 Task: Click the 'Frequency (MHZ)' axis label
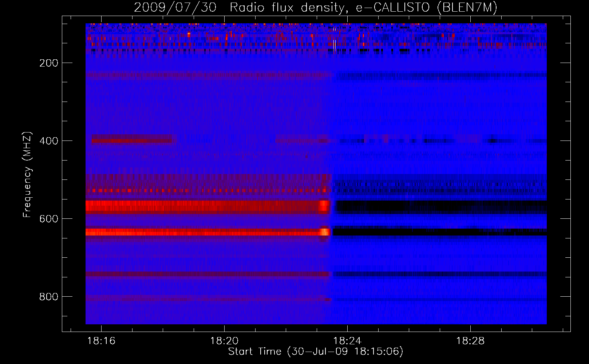point(27,174)
